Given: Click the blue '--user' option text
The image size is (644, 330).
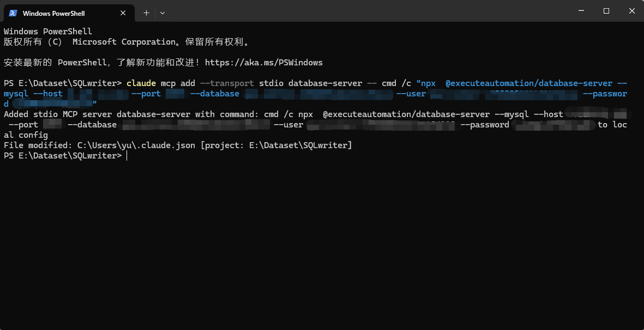Looking at the screenshot, I should point(411,94).
